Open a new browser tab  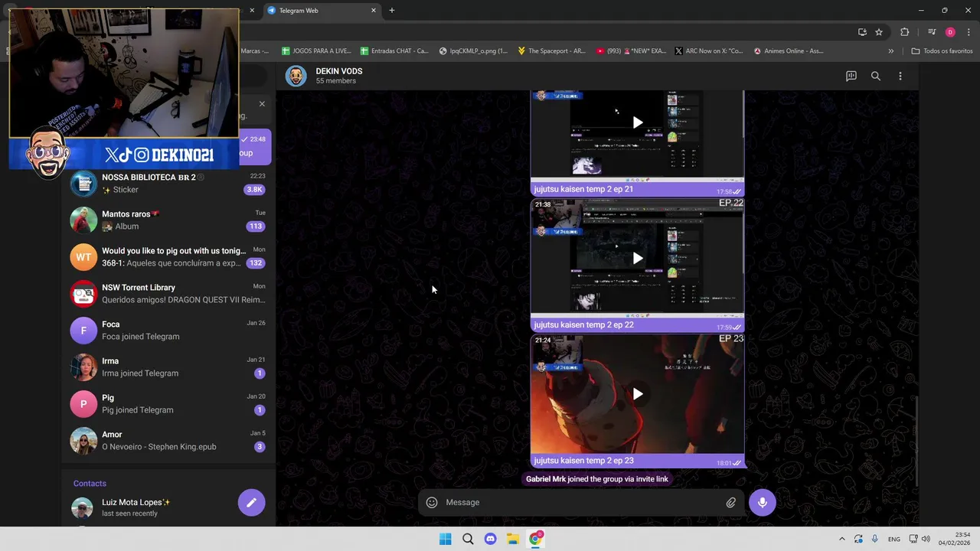(392, 11)
